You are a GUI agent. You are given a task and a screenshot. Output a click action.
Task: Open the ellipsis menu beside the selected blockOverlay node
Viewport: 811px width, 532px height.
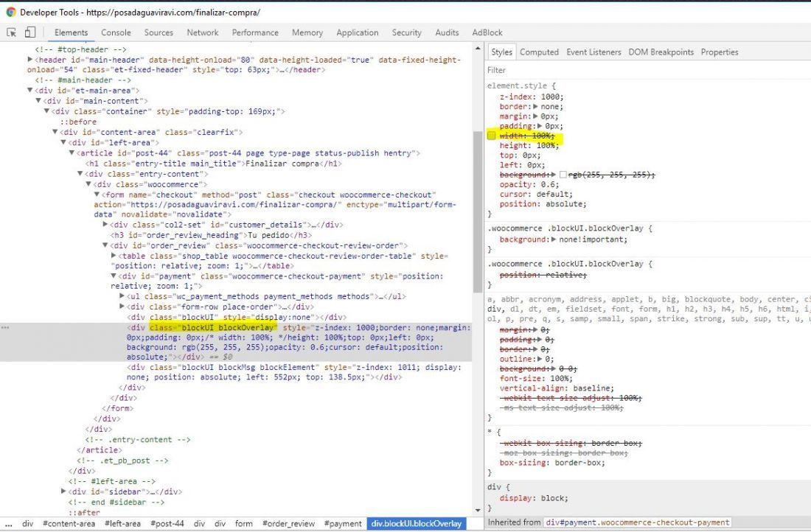point(5,328)
